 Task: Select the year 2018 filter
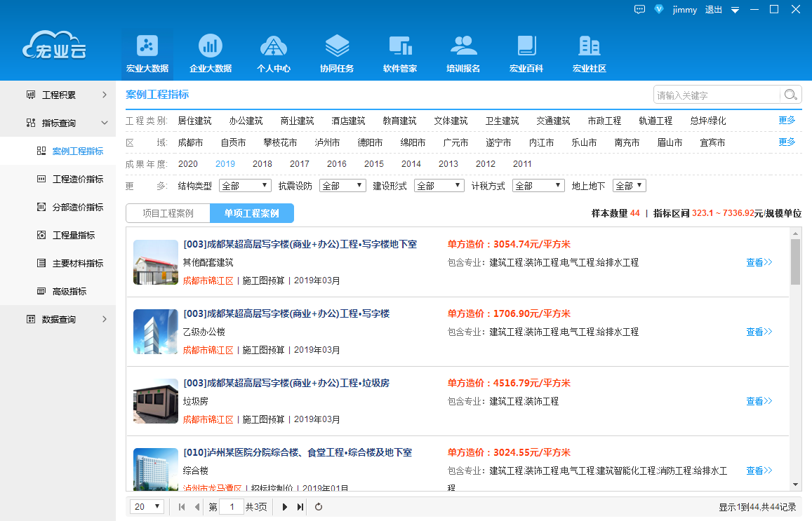(x=262, y=163)
